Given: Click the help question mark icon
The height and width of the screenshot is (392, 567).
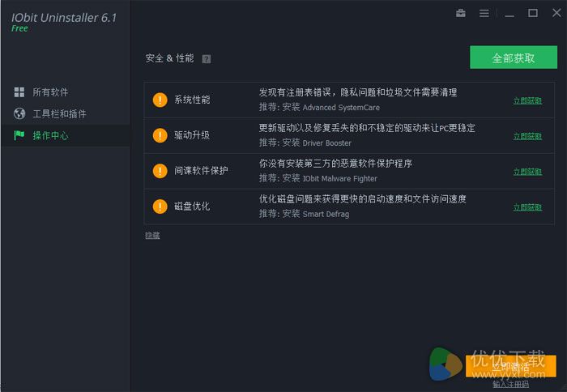Looking at the screenshot, I should click(206, 59).
